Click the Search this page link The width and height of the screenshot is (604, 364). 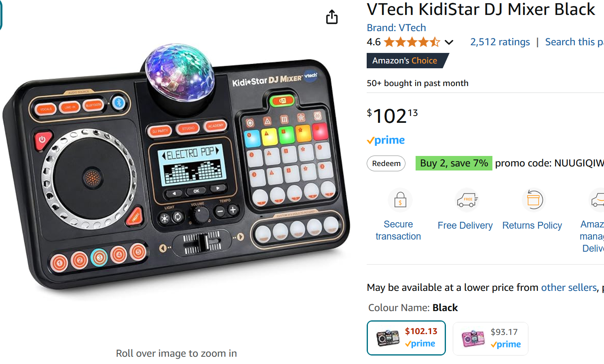tap(574, 42)
